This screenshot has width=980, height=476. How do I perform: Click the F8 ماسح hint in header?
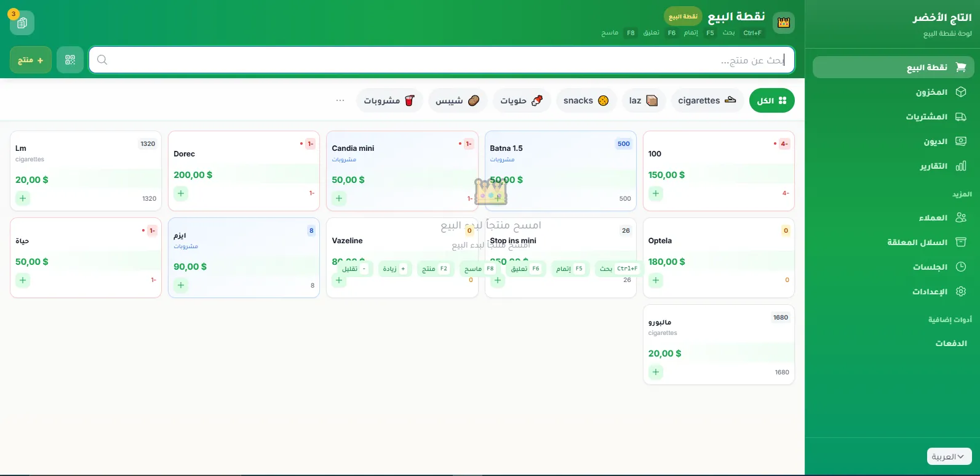coord(619,33)
